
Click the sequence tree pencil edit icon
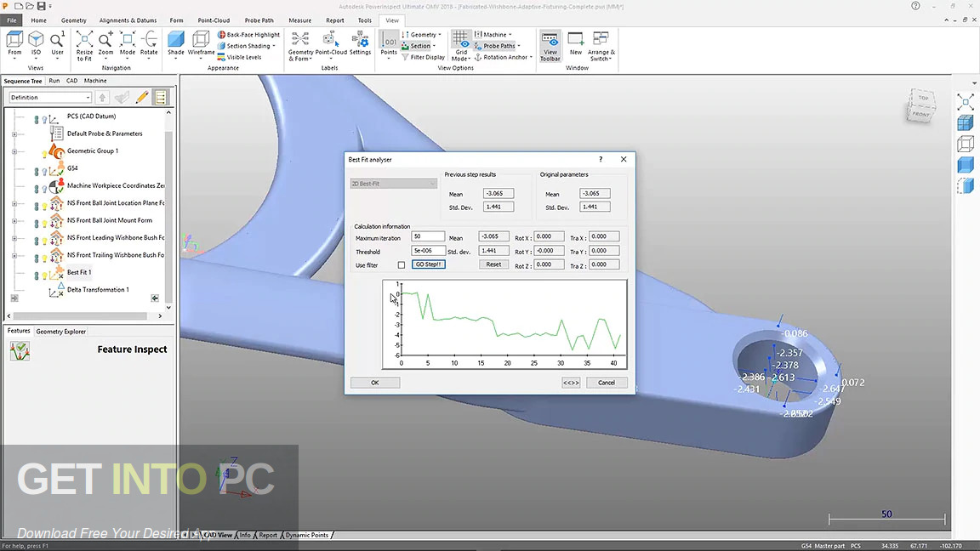tap(142, 97)
